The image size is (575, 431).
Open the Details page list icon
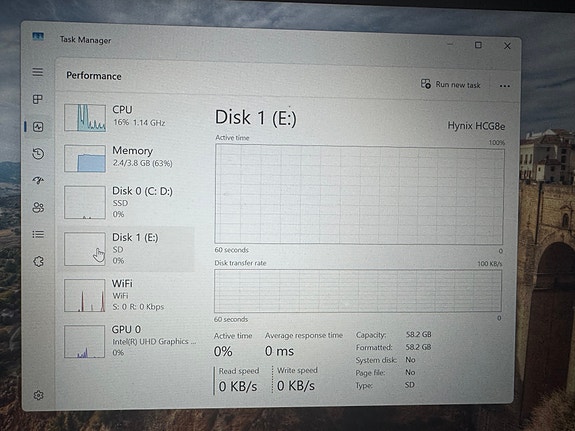38,234
